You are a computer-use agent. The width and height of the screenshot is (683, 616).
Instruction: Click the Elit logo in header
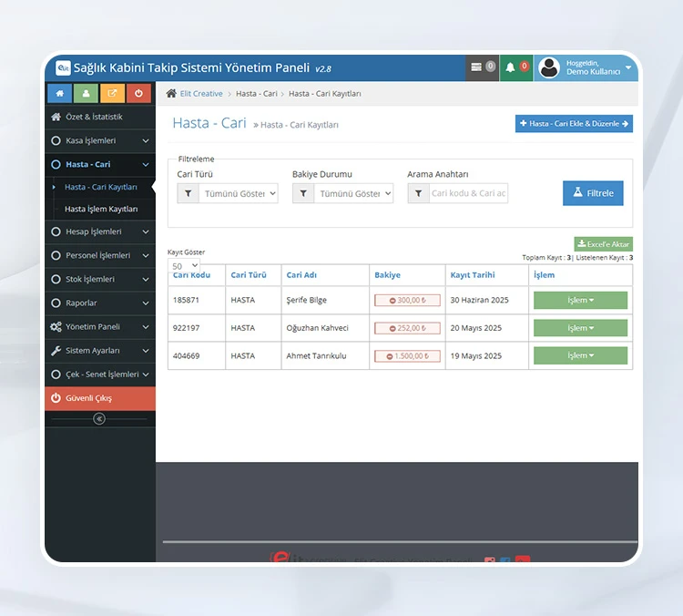click(63, 67)
